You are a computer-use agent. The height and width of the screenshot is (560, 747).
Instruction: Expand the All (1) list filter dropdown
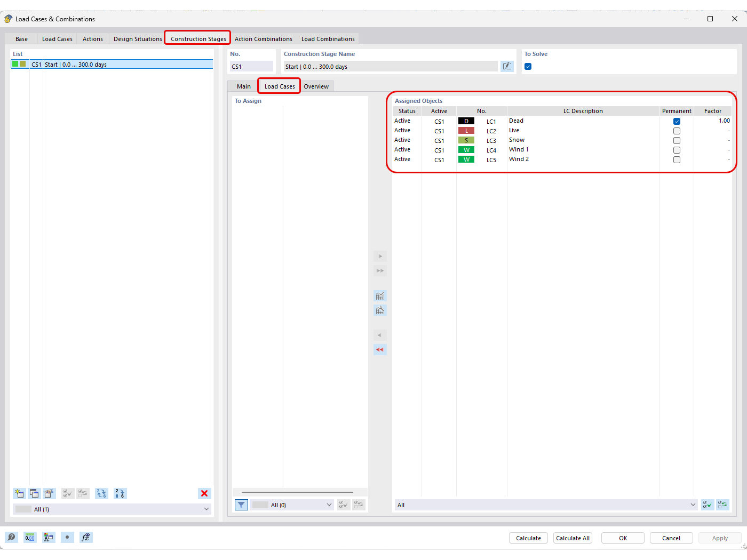coord(206,509)
